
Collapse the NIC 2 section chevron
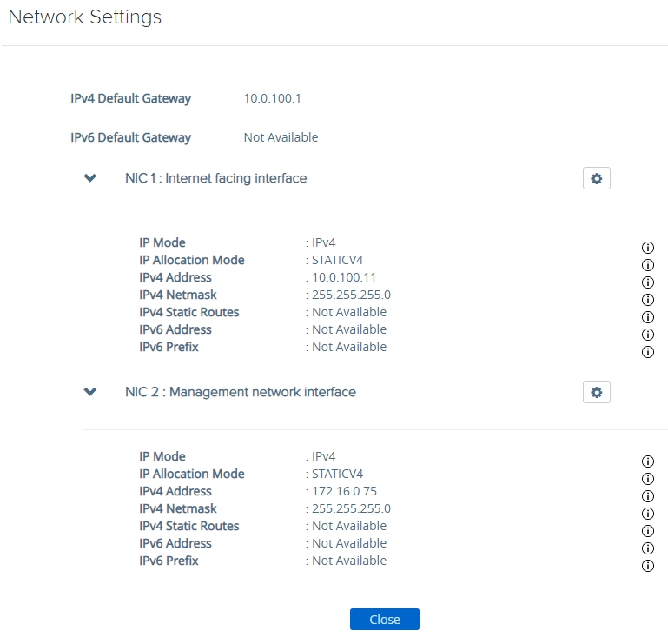(90, 392)
